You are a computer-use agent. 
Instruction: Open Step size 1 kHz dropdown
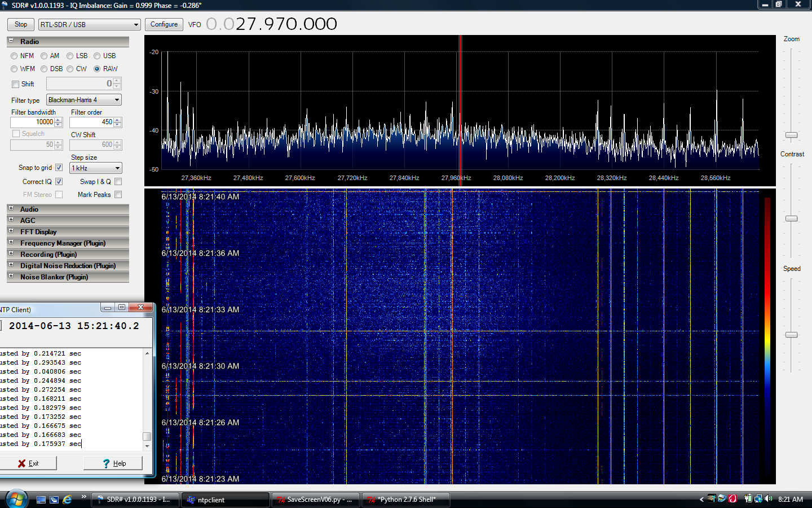(x=95, y=168)
